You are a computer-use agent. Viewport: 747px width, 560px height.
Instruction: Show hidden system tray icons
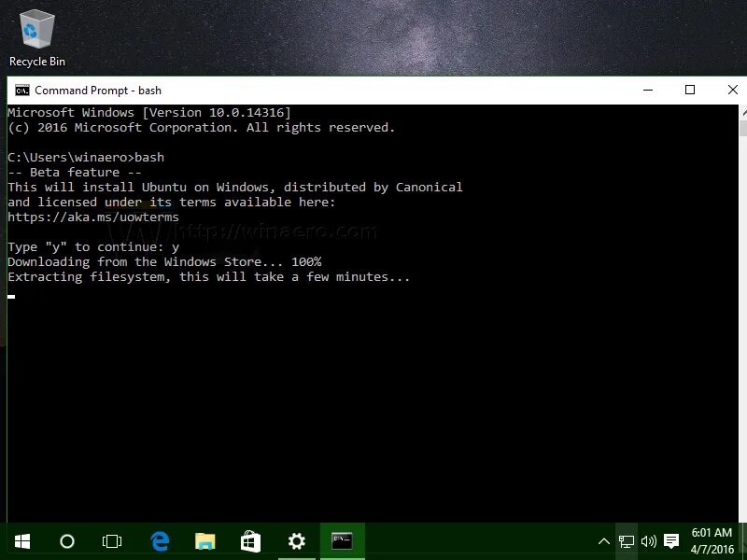603,541
